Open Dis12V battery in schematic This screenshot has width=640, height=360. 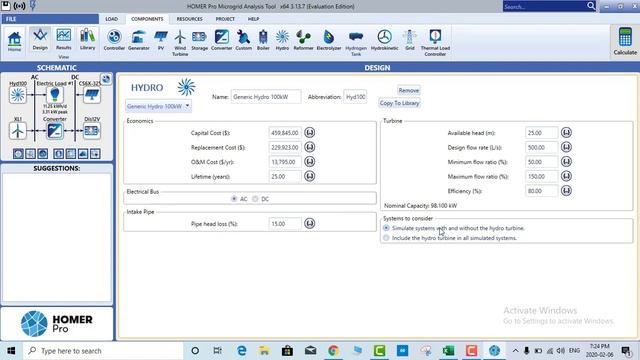click(91, 131)
